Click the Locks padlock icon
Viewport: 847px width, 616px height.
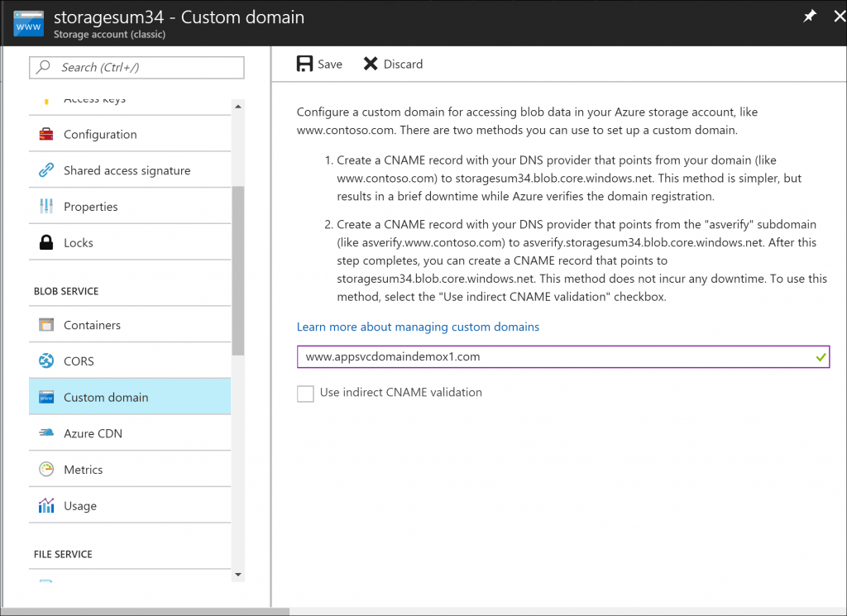[x=46, y=243]
